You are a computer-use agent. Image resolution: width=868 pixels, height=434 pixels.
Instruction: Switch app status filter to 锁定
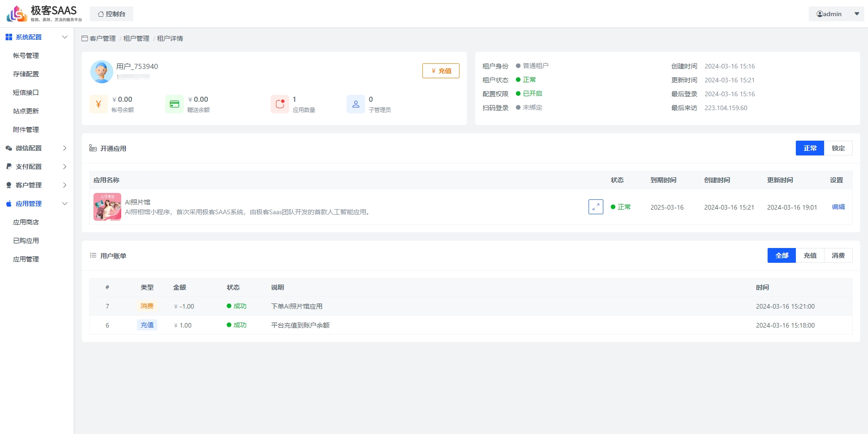[x=838, y=148]
